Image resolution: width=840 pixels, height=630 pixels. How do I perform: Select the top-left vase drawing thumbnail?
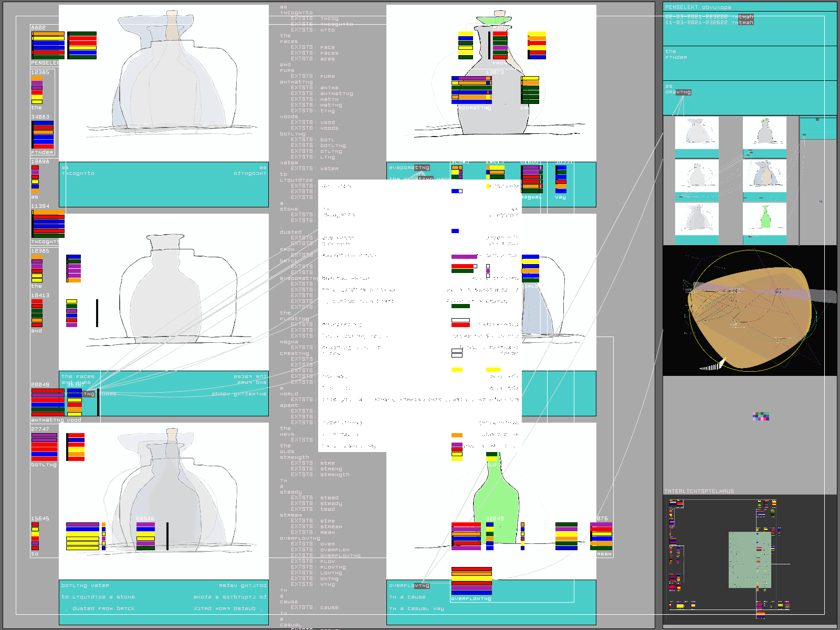point(696,132)
